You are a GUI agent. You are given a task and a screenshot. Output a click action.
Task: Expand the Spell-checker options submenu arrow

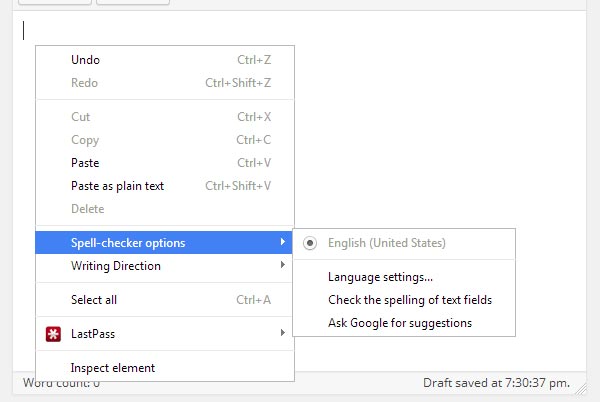click(x=282, y=242)
